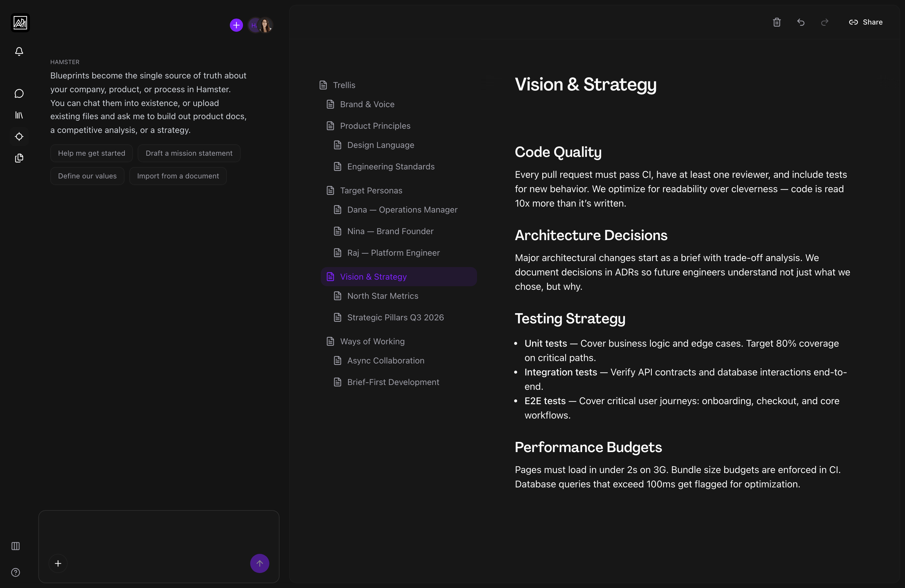Click the blueprints target icon
905x588 pixels.
point(19,137)
